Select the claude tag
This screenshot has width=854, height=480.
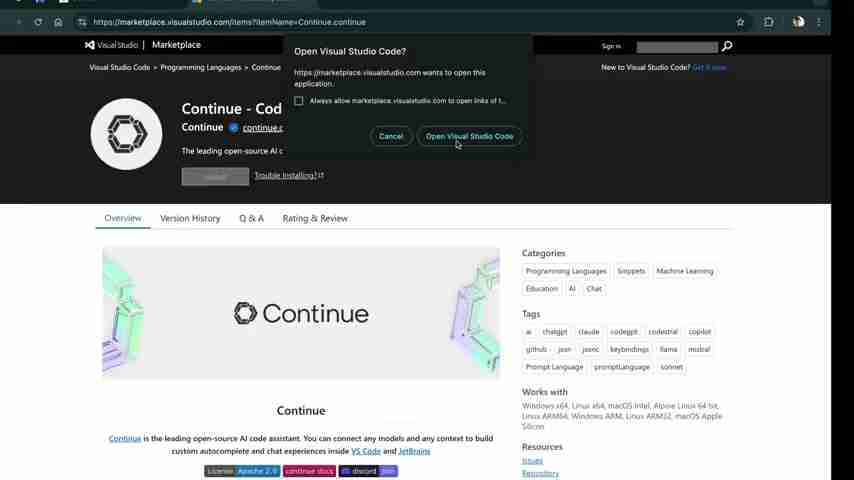click(589, 332)
